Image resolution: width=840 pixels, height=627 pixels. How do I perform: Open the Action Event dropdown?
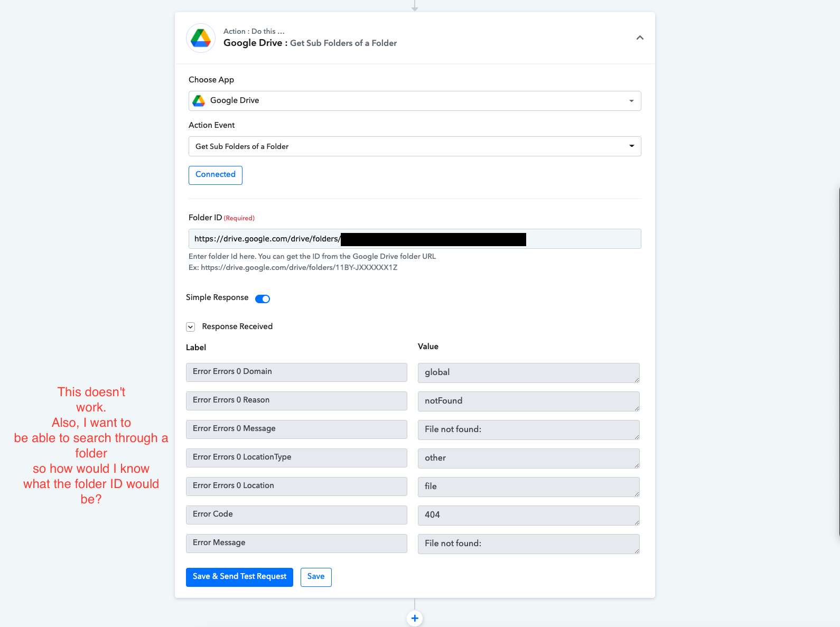415,146
